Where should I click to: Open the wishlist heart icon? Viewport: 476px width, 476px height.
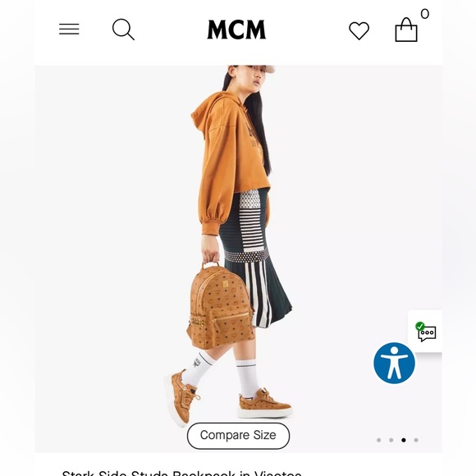359,30
